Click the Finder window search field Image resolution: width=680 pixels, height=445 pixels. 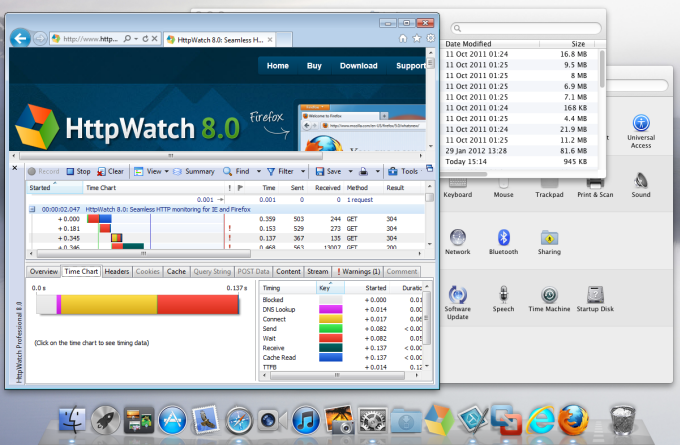click(x=526, y=29)
